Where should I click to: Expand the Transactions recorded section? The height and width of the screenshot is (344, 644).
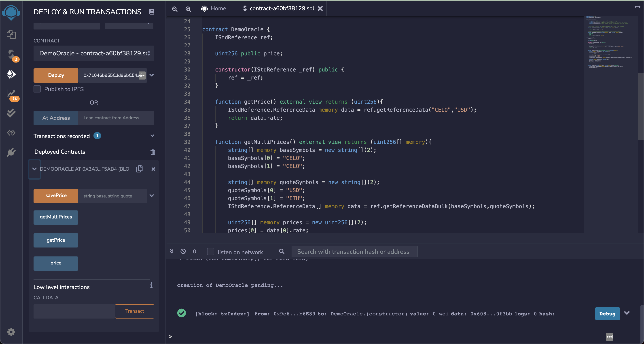[x=152, y=136]
